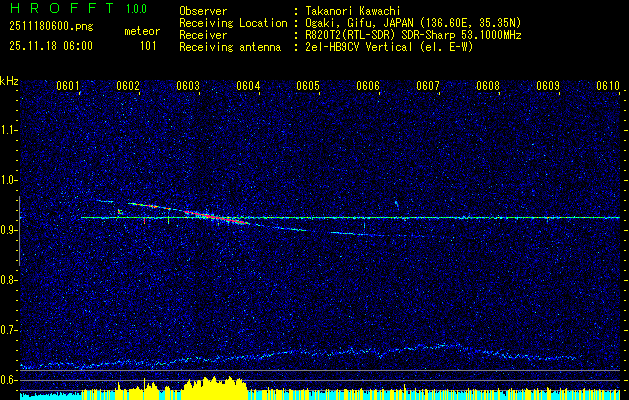Click the 0.9 frequency axis label

point(9,230)
